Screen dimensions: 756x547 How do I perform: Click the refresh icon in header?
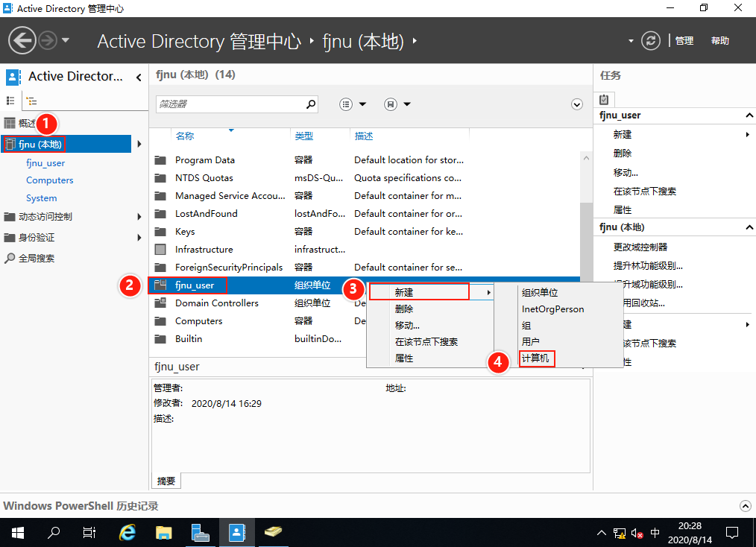[650, 41]
